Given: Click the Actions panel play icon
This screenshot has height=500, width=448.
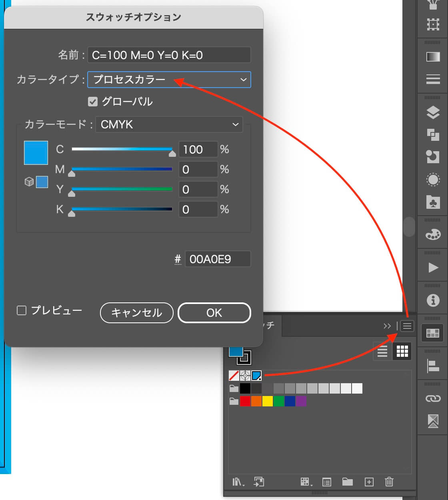Looking at the screenshot, I should point(433,267).
